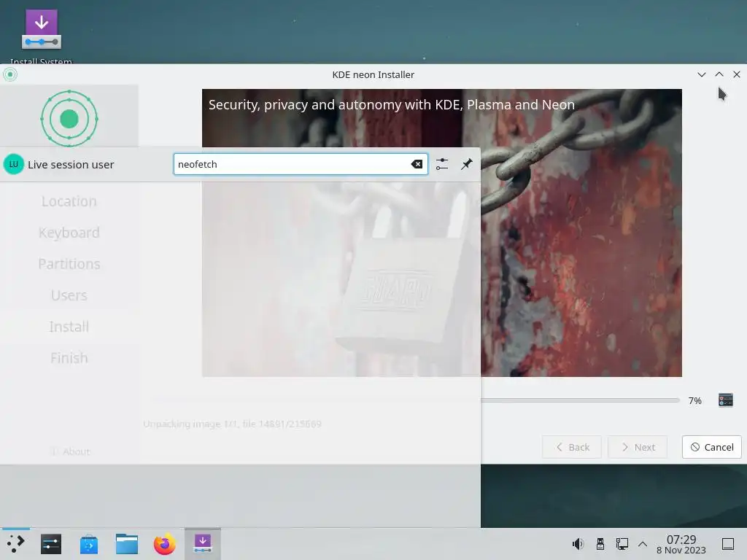Open Dolphin file manager from the taskbar

point(127,544)
